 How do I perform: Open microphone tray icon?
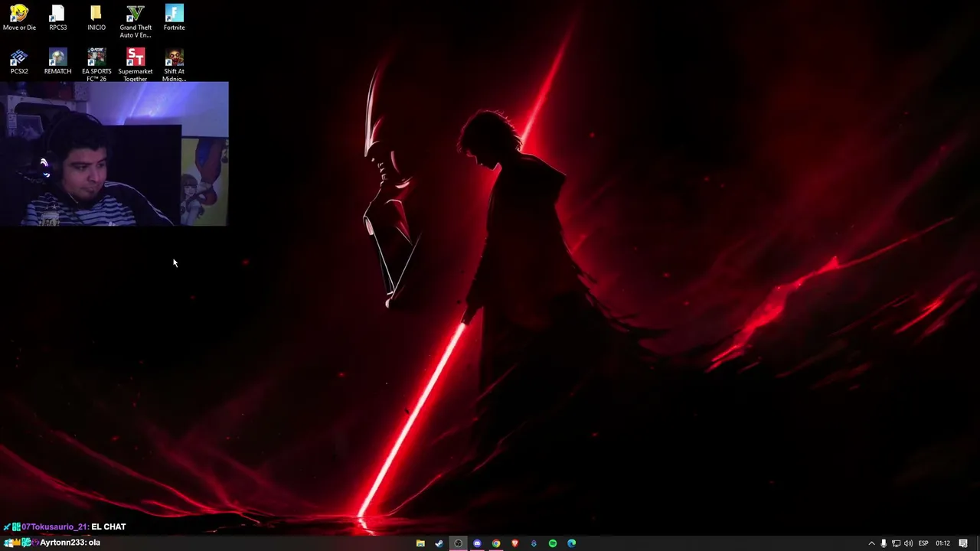pos(884,543)
